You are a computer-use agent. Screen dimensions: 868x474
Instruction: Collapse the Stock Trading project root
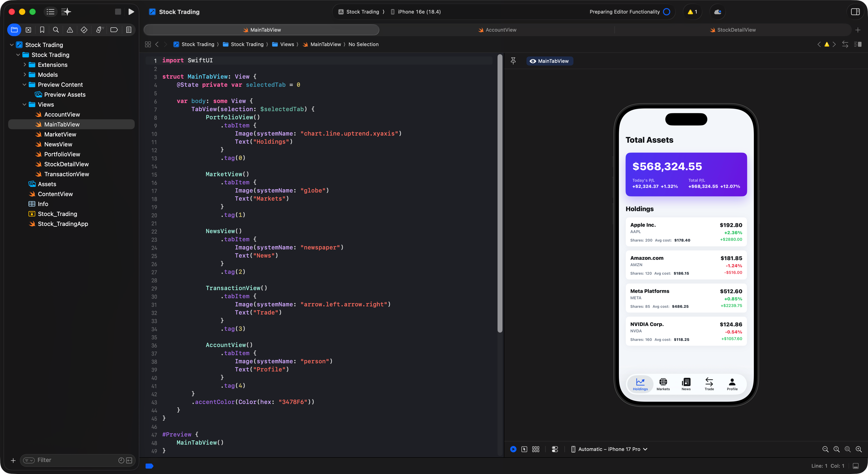point(12,45)
